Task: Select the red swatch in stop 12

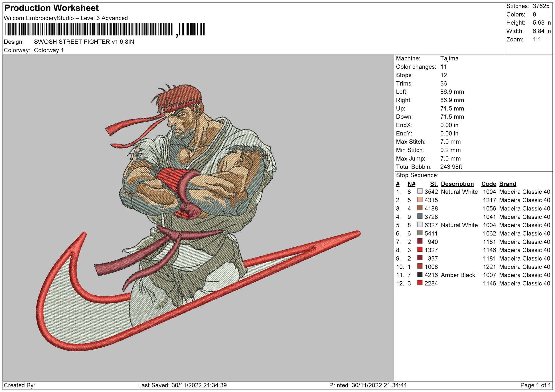Action: [420, 283]
